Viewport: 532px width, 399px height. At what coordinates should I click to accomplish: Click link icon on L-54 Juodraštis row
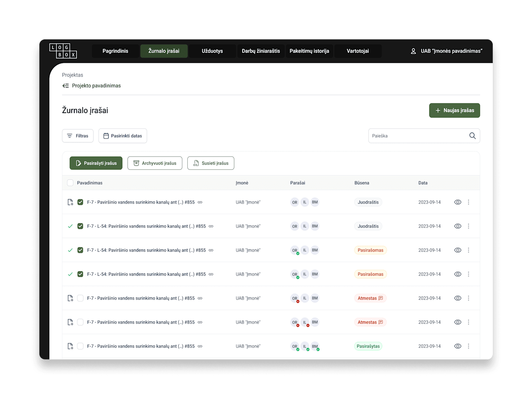(x=211, y=226)
